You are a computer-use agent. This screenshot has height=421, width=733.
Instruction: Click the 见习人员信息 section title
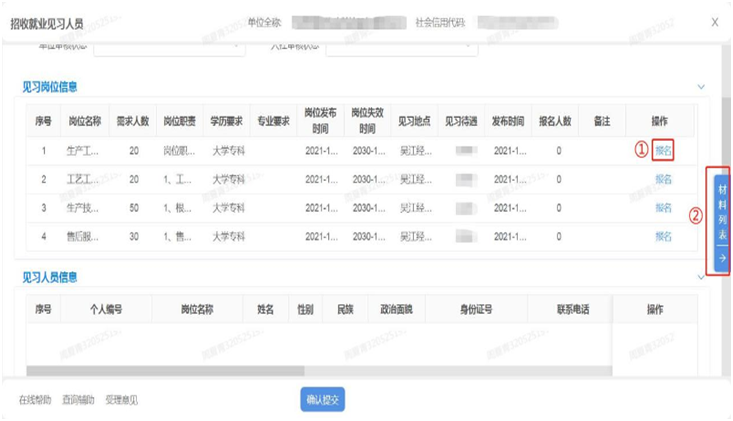click(x=50, y=278)
